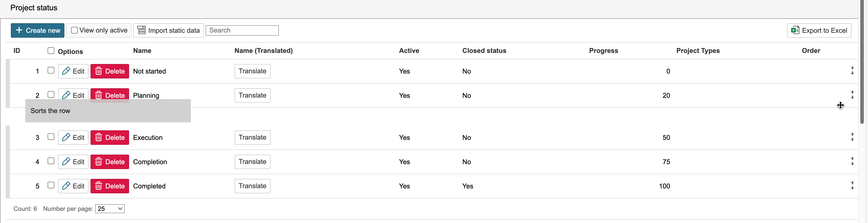Click the sort handle icon for Execution row
The width and height of the screenshot is (868, 223).
coord(852,137)
